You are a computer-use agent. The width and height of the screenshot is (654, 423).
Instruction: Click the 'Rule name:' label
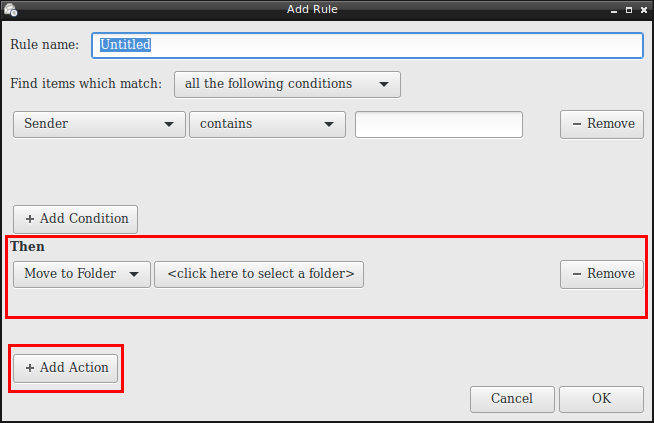pyautogui.click(x=45, y=46)
